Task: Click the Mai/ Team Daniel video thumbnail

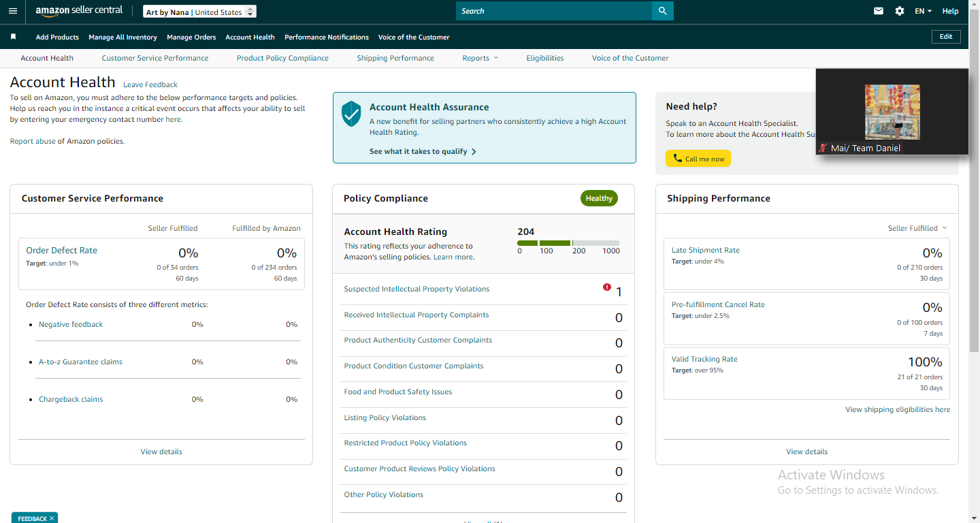Action: [892, 112]
